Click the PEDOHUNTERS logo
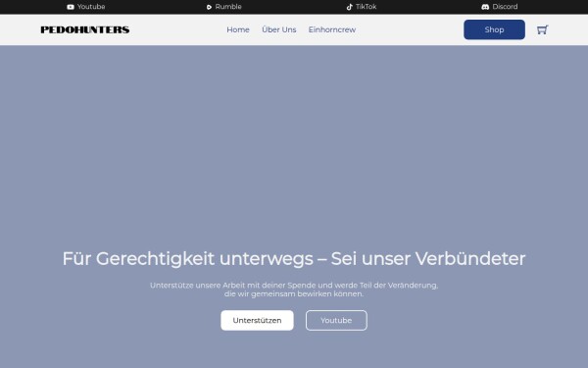 (85, 29)
